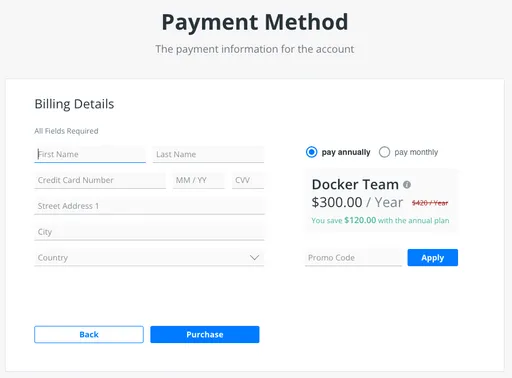
Task: Click the "Docker Team" plan name
Action: tap(355, 184)
